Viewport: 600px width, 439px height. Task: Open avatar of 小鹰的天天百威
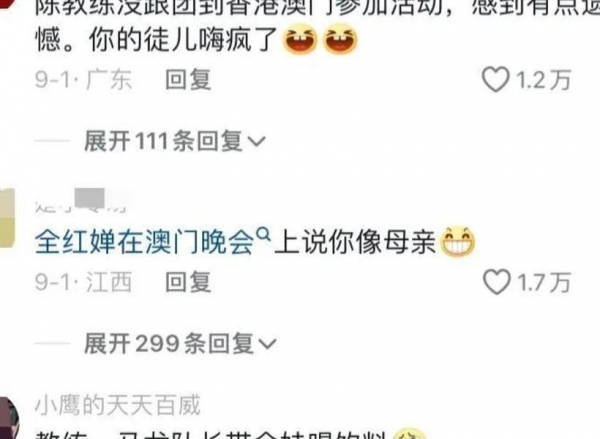(8, 418)
